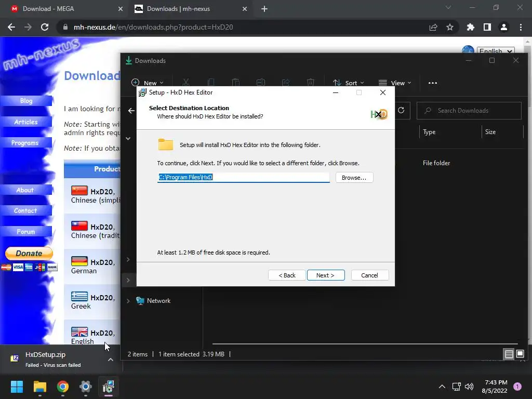Open the Contact link on mh-nexus sidebar
532x399 pixels.
tap(25, 211)
